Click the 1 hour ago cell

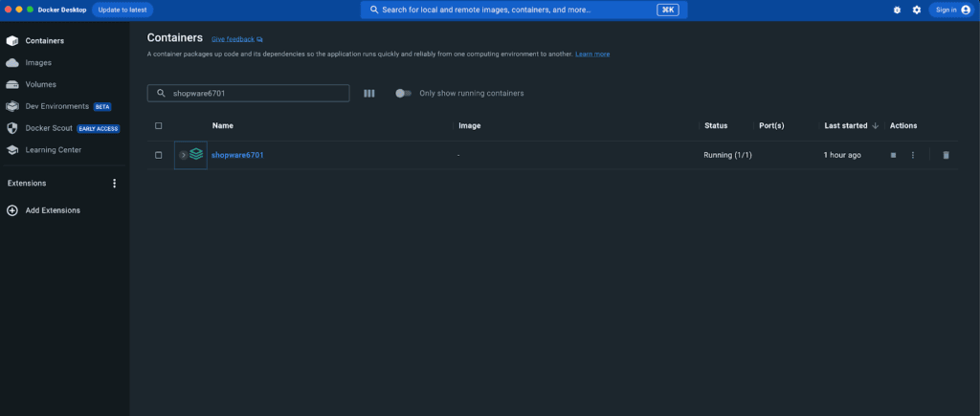842,155
